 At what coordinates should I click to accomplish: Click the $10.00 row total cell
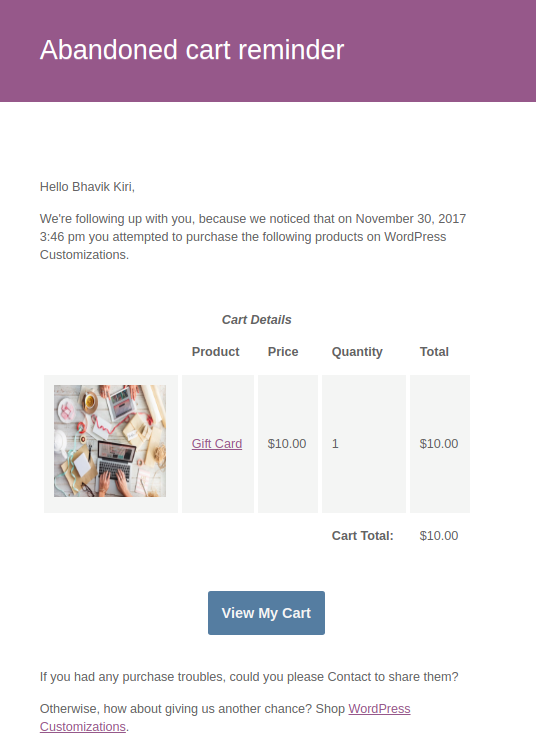[x=440, y=444]
